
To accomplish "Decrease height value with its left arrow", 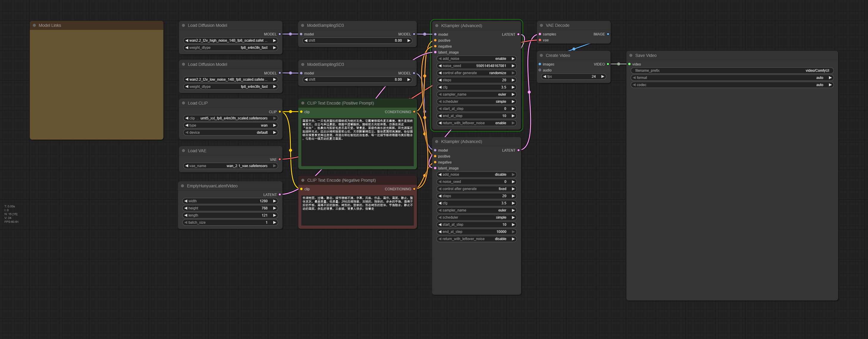I will [x=186, y=208].
